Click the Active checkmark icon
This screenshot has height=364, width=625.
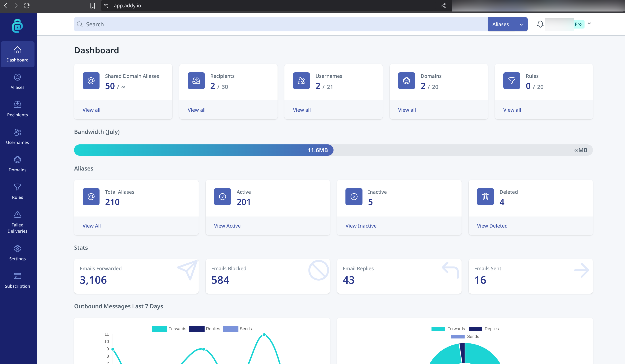pos(222,197)
